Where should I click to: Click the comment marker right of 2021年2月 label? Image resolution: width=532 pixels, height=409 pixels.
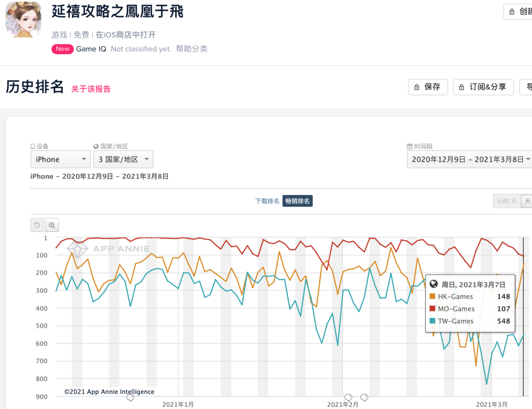[365, 397]
